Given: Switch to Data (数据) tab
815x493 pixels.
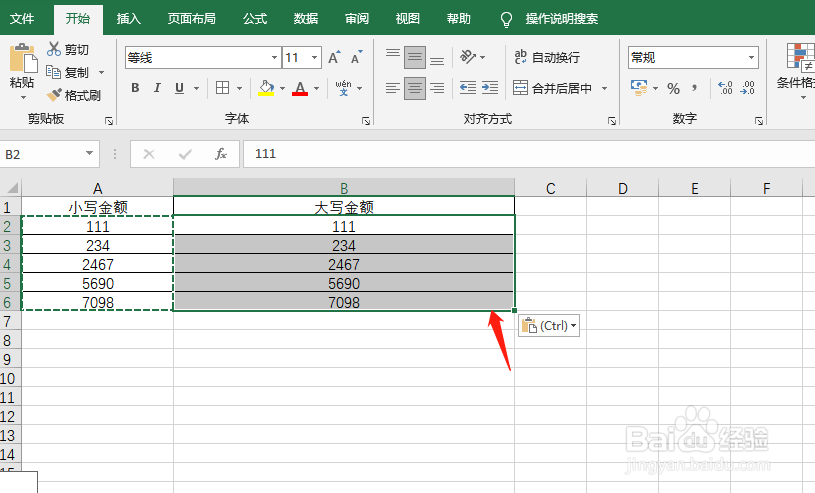Looking at the screenshot, I should click(x=306, y=19).
